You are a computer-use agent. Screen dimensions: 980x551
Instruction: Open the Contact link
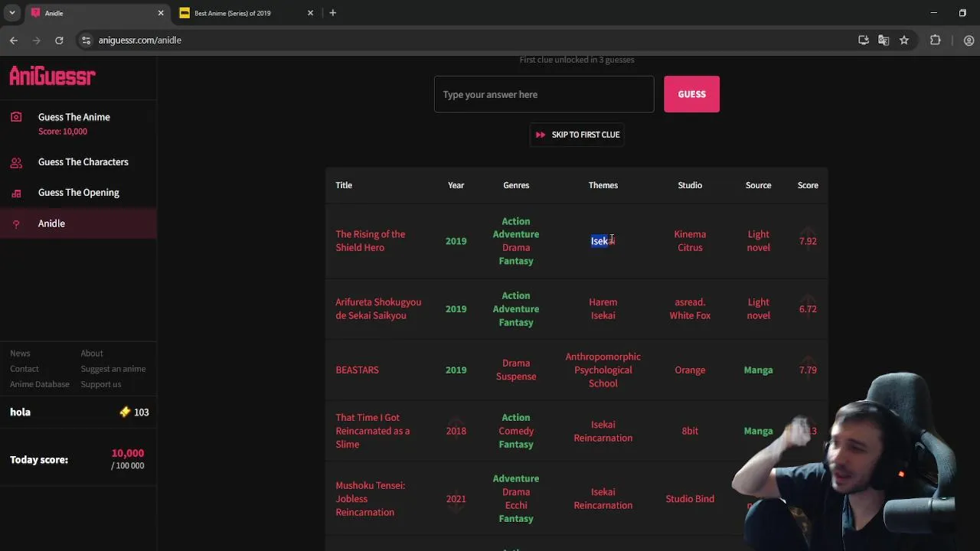click(24, 369)
